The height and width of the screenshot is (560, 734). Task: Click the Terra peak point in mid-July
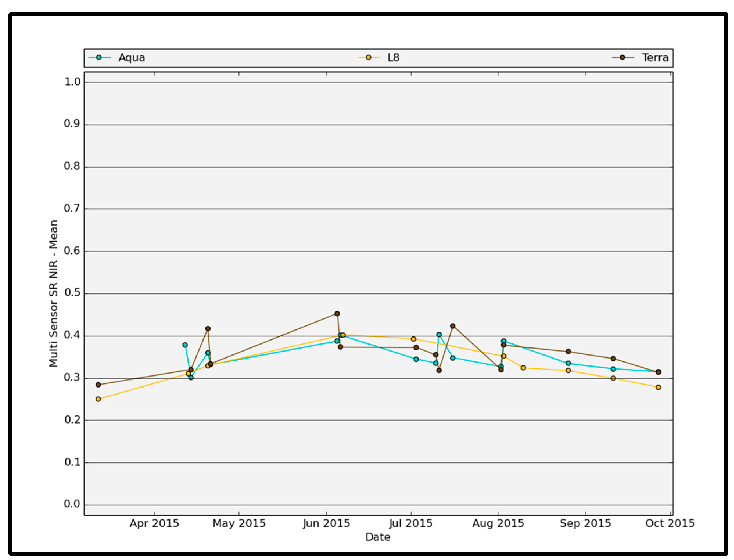point(453,326)
